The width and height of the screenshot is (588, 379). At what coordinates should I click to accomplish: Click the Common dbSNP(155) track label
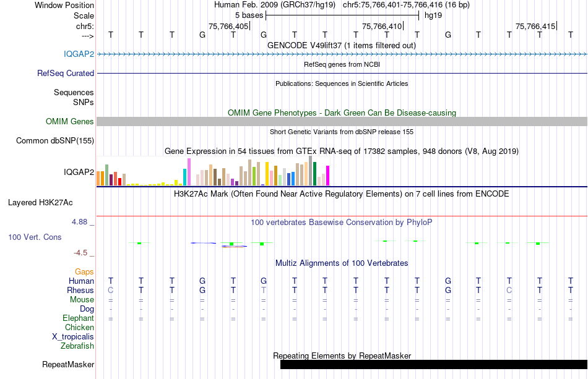tap(54, 140)
